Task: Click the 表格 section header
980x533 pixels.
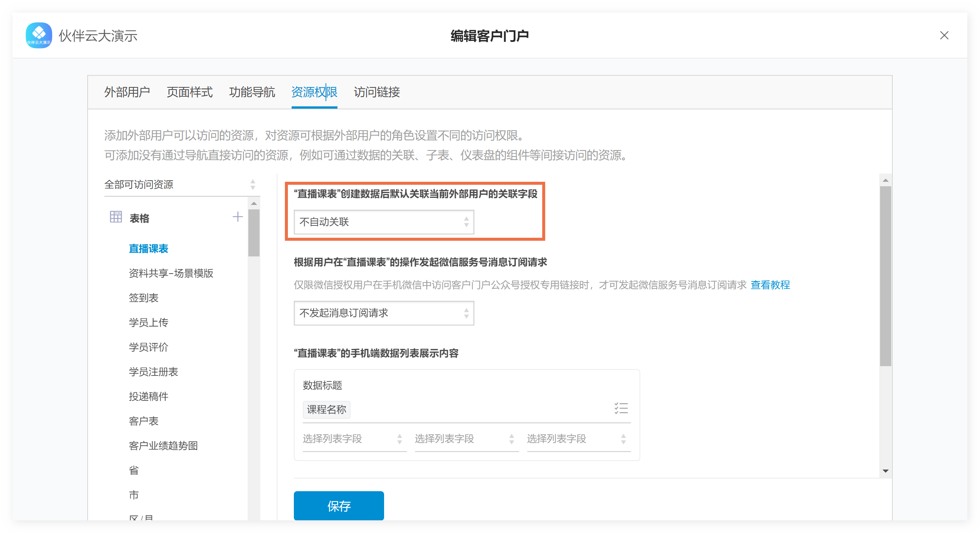Action: pos(139,218)
